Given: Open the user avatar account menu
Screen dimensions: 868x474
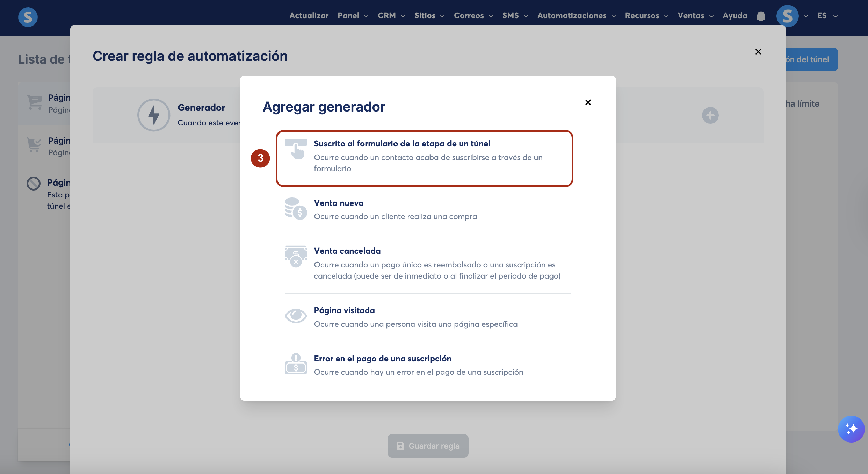Looking at the screenshot, I should 788,16.
